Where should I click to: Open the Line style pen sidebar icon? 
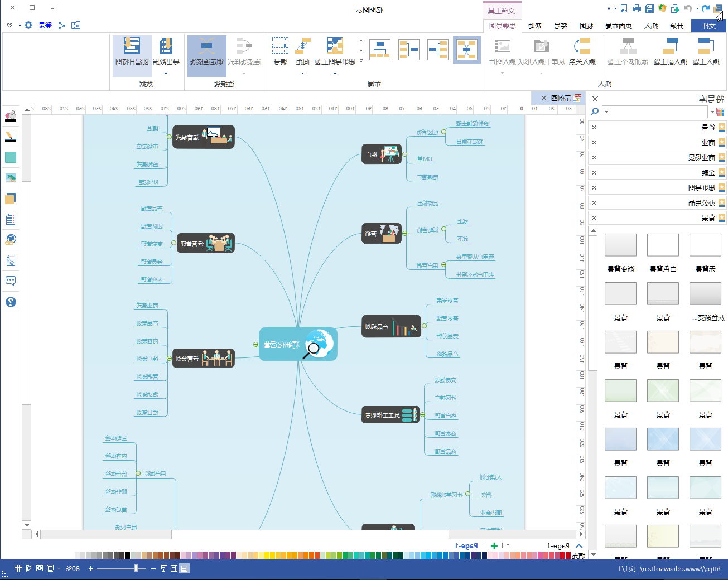(11, 137)
